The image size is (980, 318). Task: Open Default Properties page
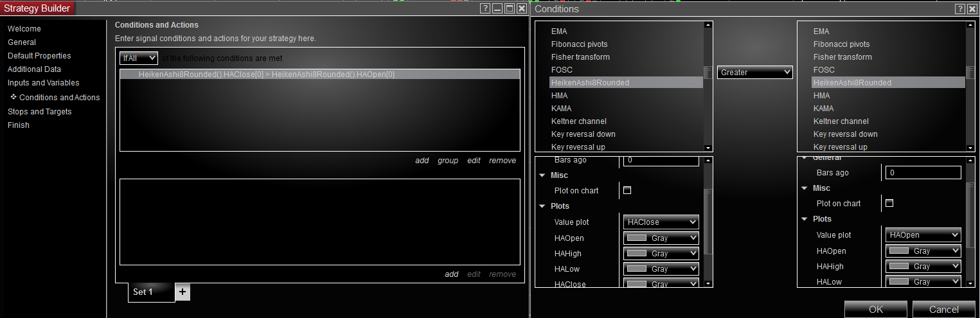pos(39,56)
